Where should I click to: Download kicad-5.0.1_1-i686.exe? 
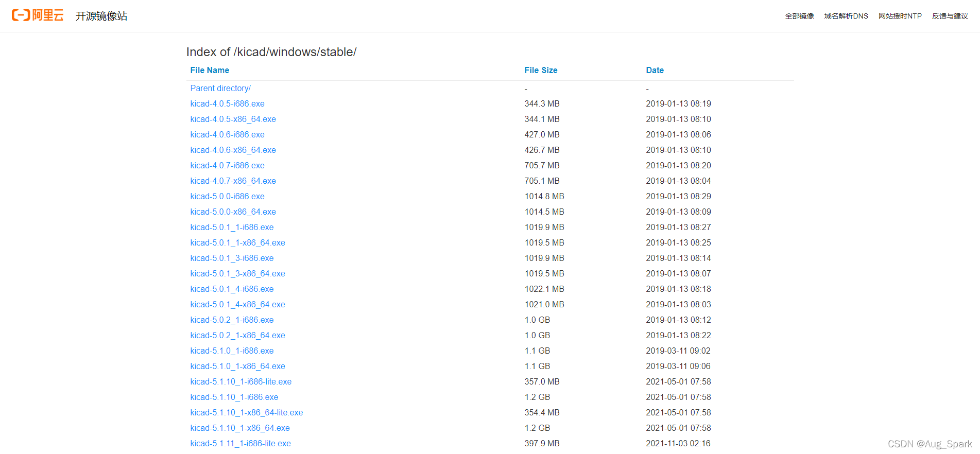click(x=232, y=227)
